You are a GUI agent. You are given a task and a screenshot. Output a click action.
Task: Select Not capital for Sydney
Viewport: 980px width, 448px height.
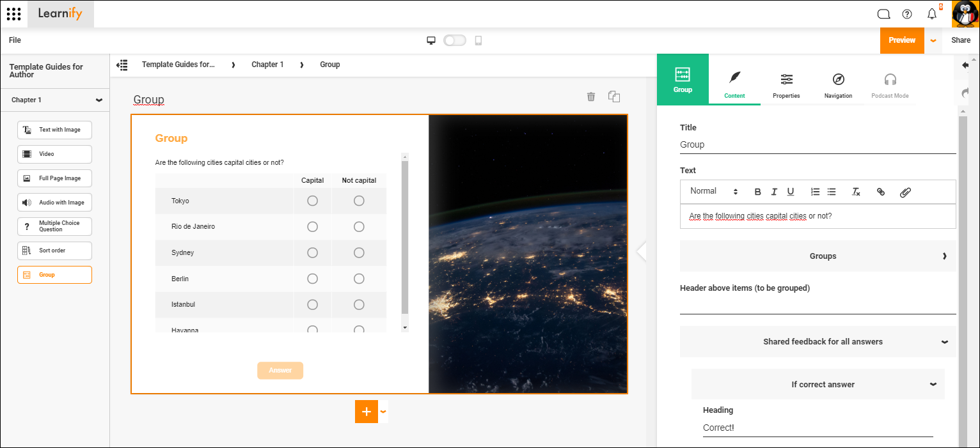358,252
